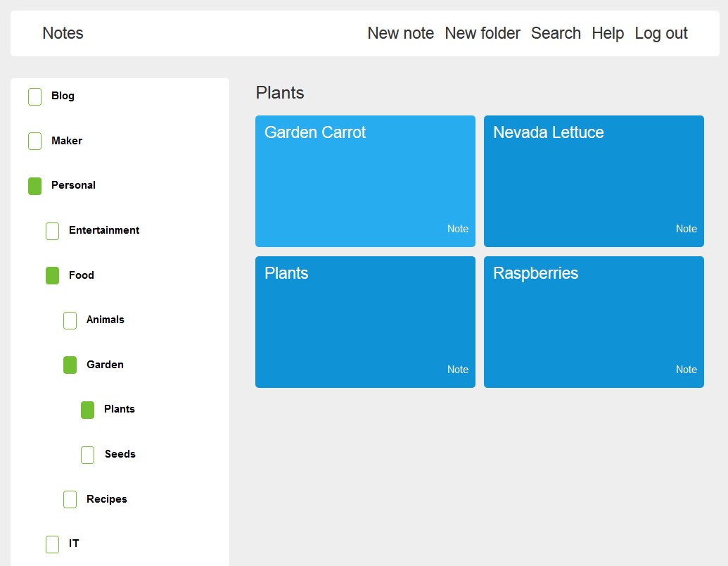728x566 pixels.
Task: Toggle the Blog folder checkbox icon
Action: (x=35, y=96)
